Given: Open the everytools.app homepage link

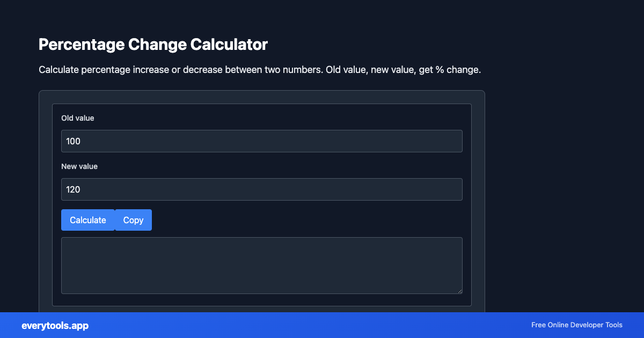Looking at the screenshot, I should (x=55, y=325).
